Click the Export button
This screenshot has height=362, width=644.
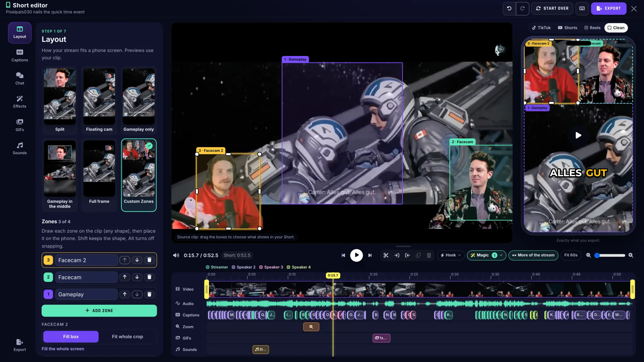pyautogui.click(x=609, y=9)
